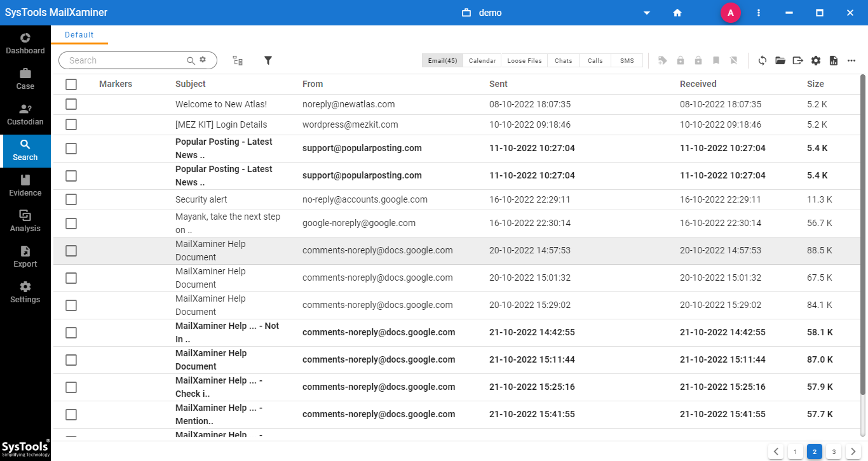Go to next page arrow

click(853, 451)
